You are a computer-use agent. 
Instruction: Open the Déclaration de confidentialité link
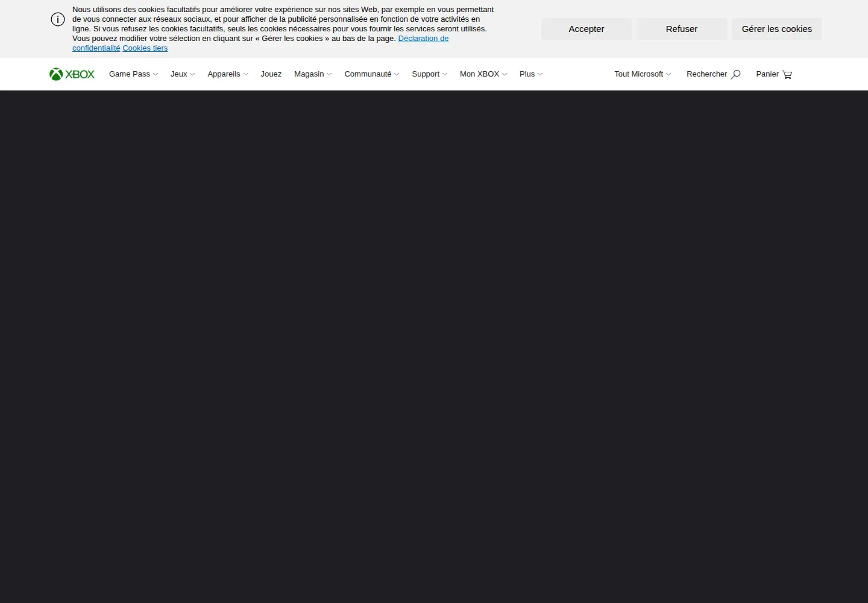coord(423,39)
